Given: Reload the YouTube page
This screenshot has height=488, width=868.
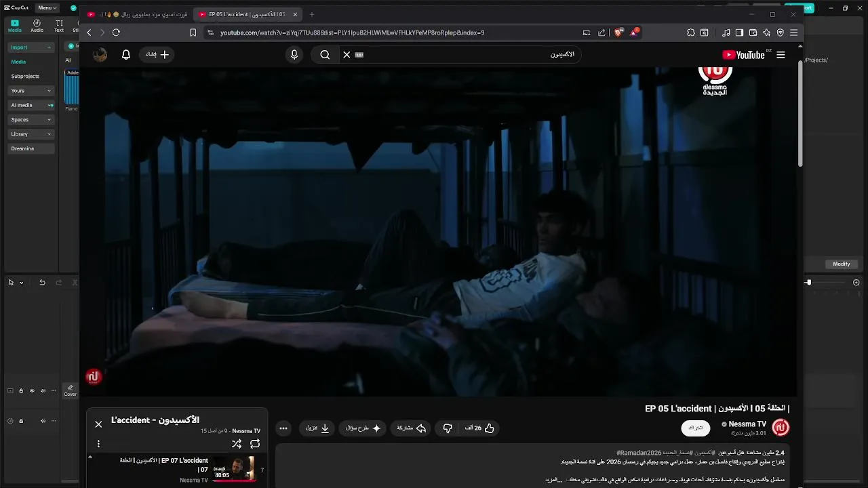Looking at the screenshot, I should [x=116, y=33].
